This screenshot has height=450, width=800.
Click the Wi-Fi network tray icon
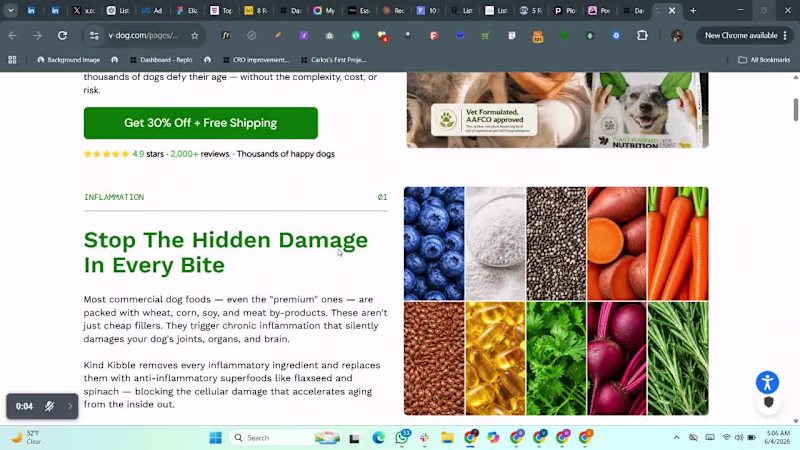click(x=726, y=437)
